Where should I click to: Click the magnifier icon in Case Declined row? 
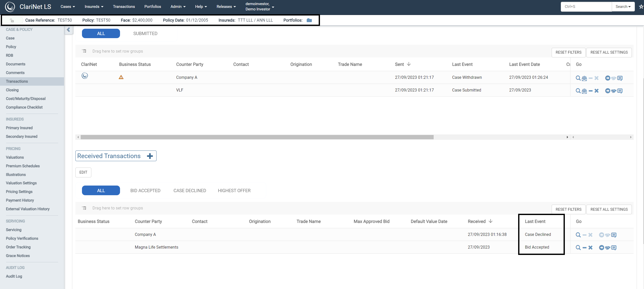coord(578,235)
